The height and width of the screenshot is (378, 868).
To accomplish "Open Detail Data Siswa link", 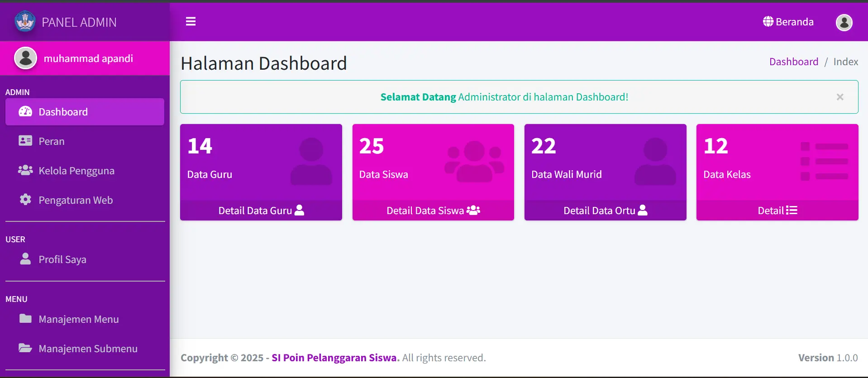I will (433, 211).
